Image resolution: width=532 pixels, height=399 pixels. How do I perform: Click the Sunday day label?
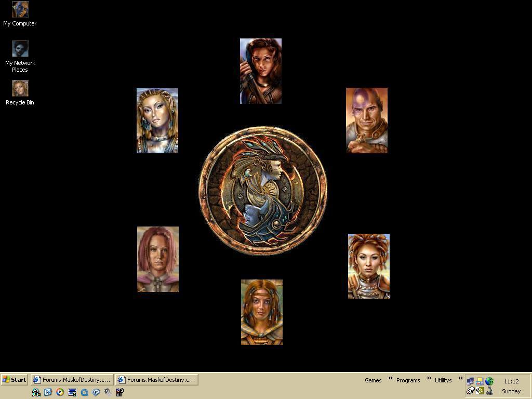coord(511,391)
